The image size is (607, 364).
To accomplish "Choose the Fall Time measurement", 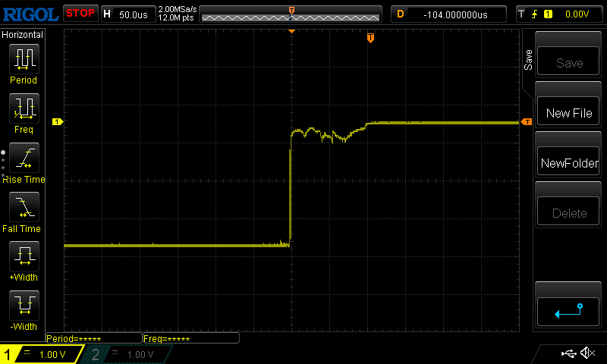I will [x=23, y=212].
